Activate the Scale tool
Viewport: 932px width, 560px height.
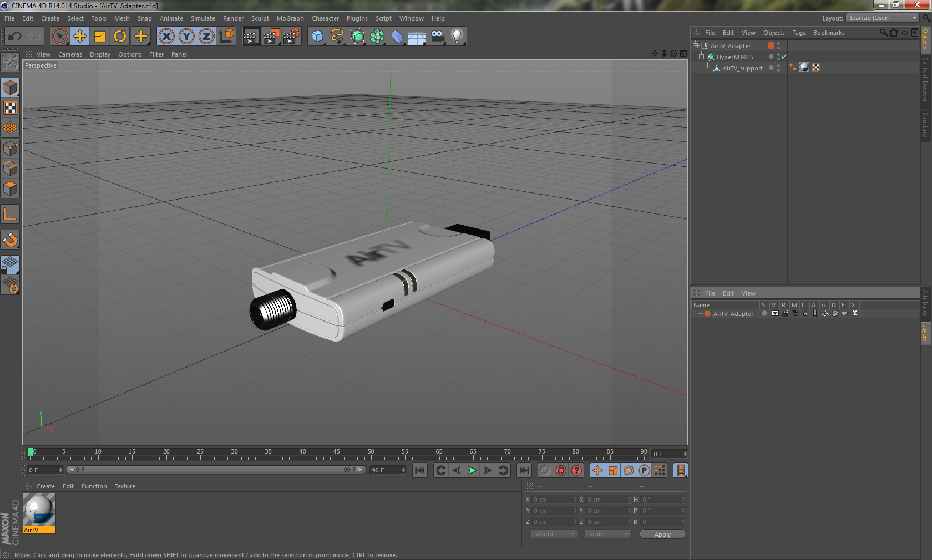100,37
